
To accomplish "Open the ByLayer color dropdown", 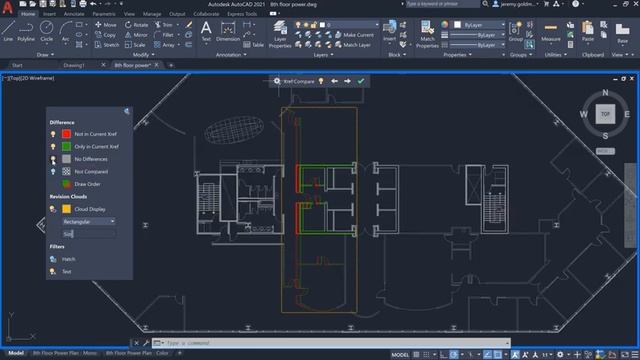I will [x=480, y=25].
